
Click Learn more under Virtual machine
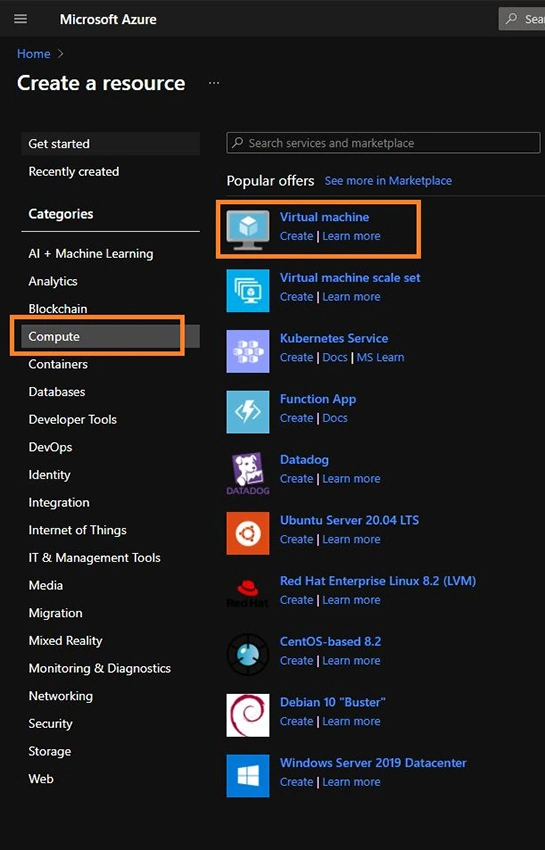click(x=351, y=236)
